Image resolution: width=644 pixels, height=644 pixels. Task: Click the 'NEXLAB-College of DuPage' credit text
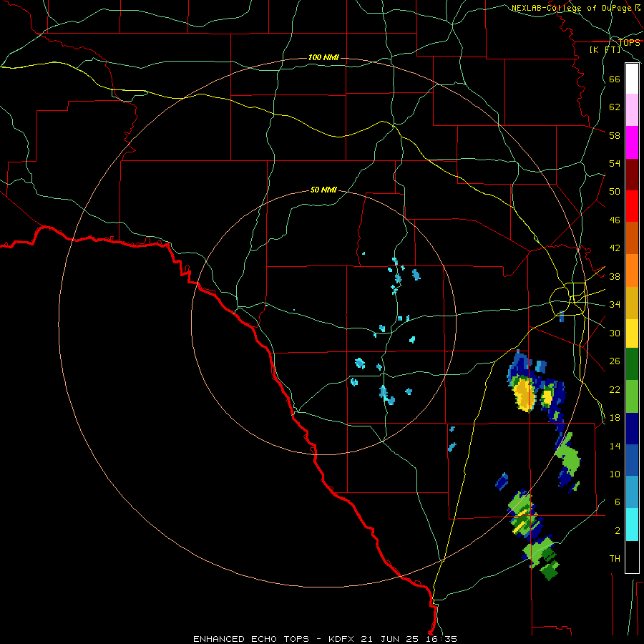click(x=572, y=8)
